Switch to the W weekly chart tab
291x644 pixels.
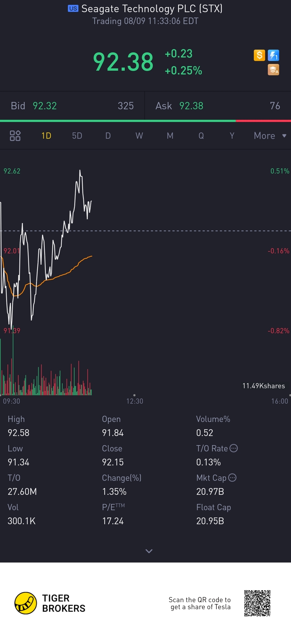coord(139,136)
